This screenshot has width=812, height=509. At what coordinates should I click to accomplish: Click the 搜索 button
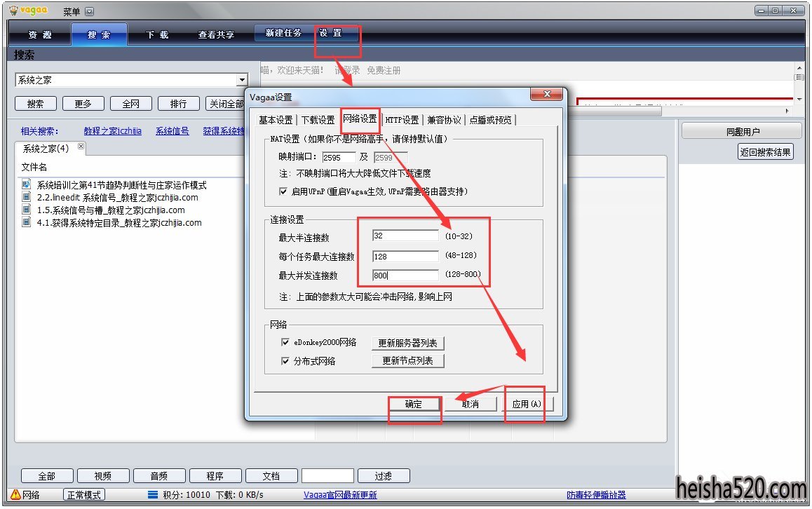coord(35,104)
